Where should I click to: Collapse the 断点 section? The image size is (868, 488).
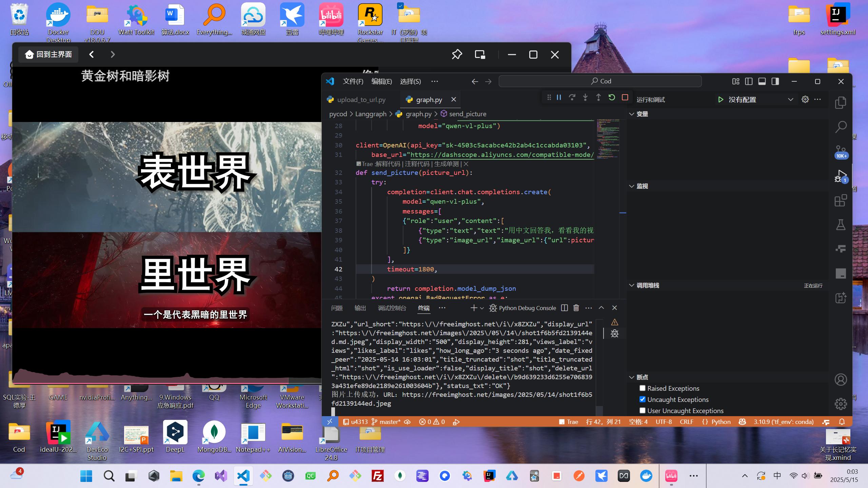click(x=631, y=377)
